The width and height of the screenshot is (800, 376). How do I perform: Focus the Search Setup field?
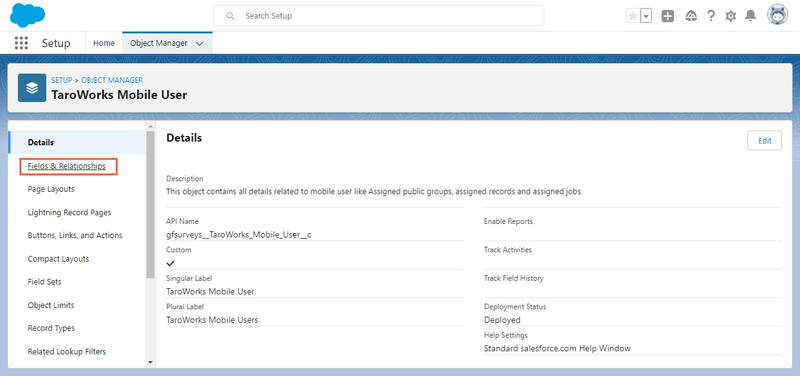(x=379, y=16)
